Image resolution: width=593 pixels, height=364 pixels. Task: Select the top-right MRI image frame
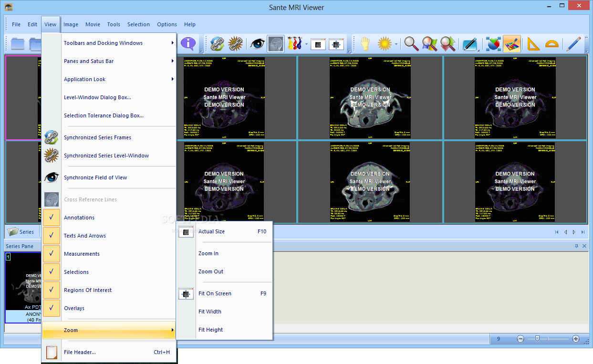pyautogui.click(x=515, y=97)
